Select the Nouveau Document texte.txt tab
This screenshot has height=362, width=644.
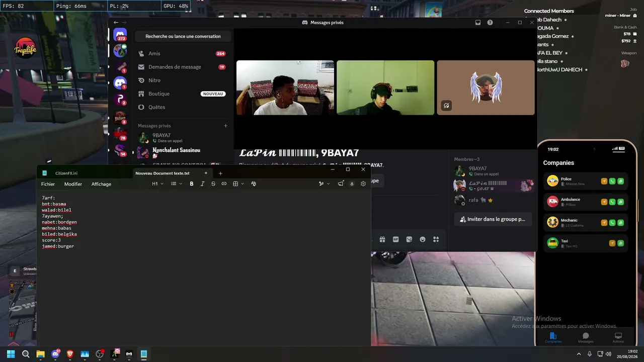[x=163, y=173]
